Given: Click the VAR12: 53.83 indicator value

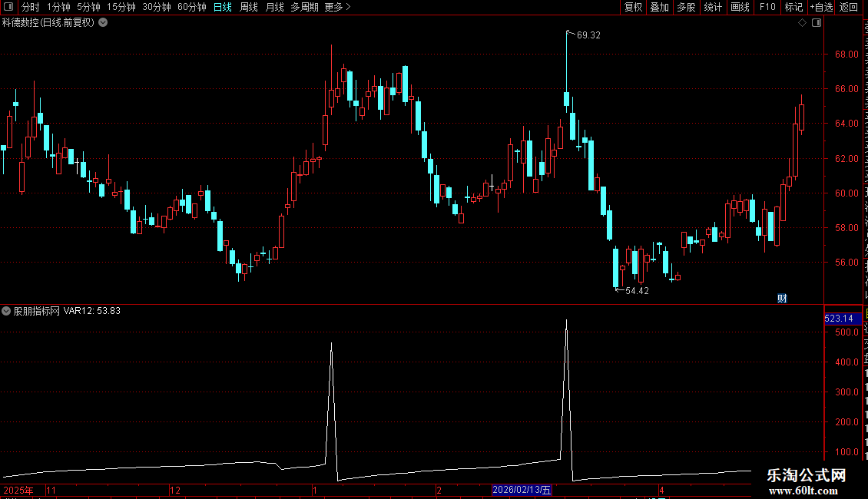Looking at the screenshot, I should pos(92,311).
